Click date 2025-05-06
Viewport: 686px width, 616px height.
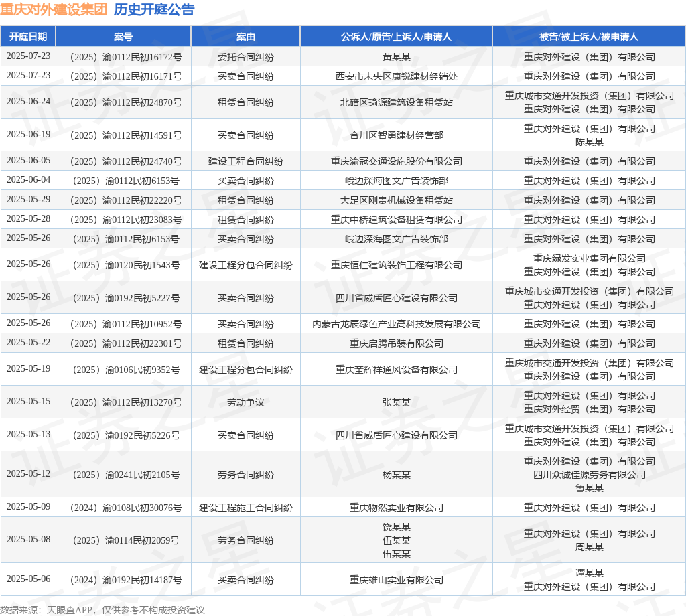pos(28,579)
